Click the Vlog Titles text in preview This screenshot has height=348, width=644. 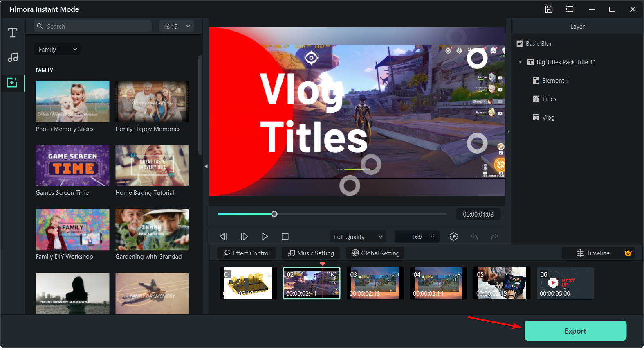(x=314, y=113)
